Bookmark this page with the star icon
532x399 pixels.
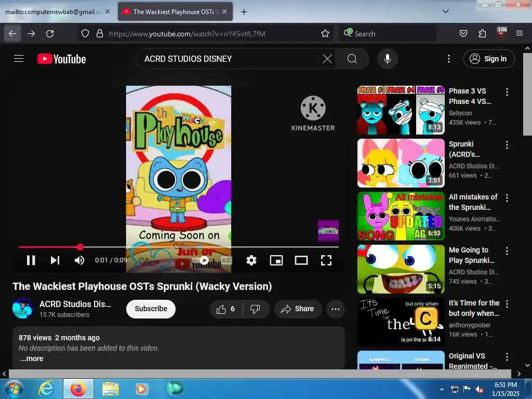(325, 34)
